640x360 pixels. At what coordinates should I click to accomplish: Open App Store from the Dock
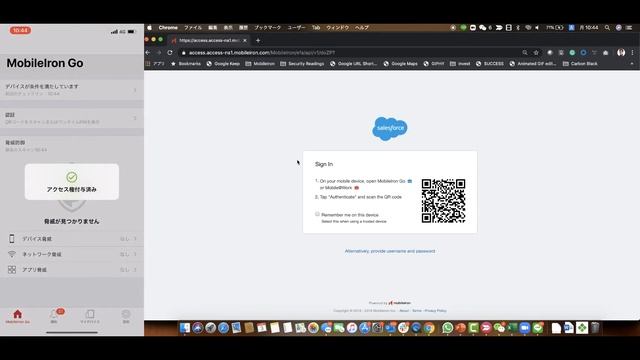pos(364,328)
